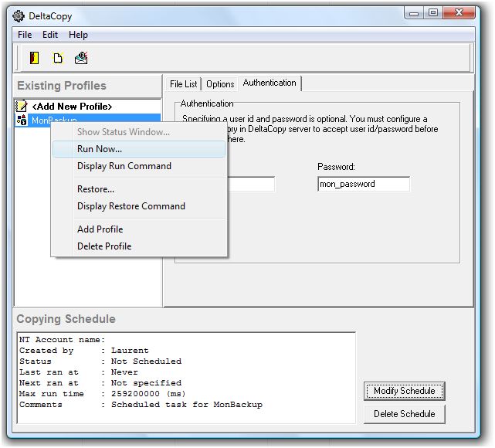Click the user id field beside the menu
This screenshot has width=495, height=448.
(251, 184)
